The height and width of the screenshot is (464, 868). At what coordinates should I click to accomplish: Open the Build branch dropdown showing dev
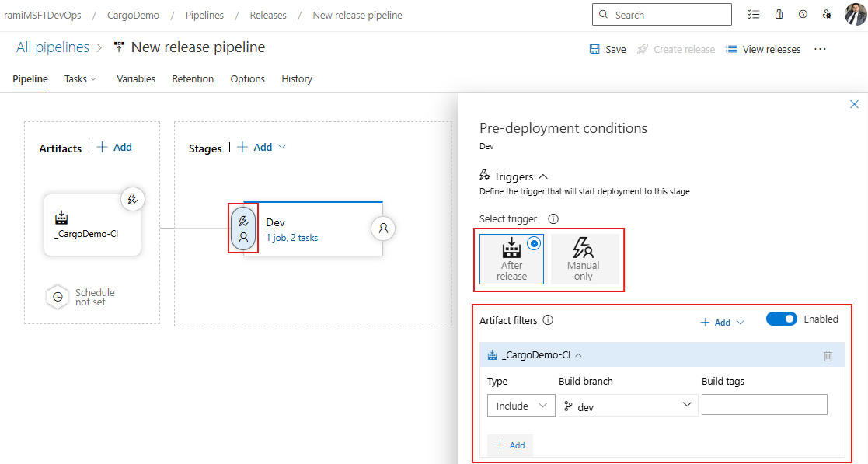(628, 404)
